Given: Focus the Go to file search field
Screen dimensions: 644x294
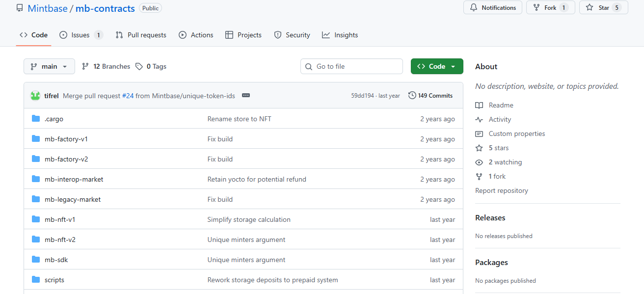Looking at the screenshot, I should 351,66.
